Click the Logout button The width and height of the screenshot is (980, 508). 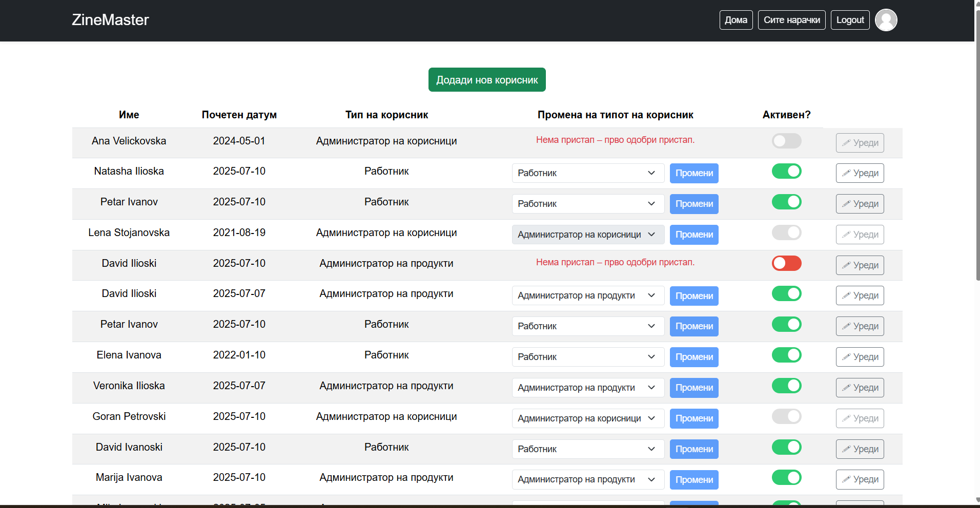click(x=850, y=20)
